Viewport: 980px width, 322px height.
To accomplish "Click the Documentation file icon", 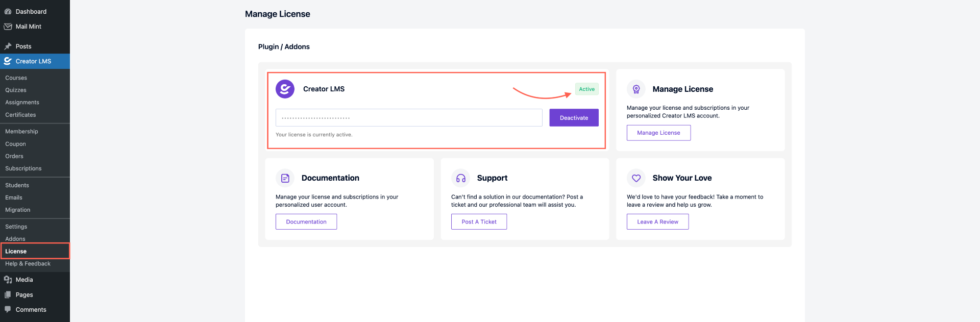I will tap(285, 178).
